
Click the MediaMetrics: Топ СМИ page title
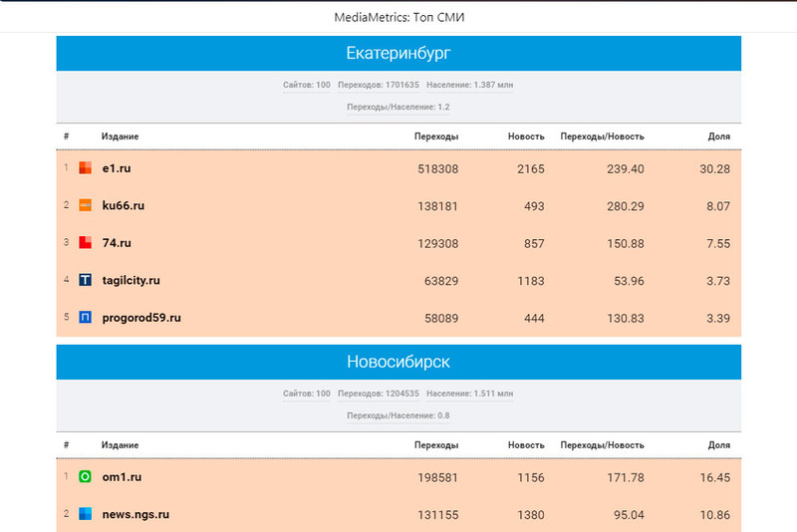pyautogui.click(x=398, y=17)
